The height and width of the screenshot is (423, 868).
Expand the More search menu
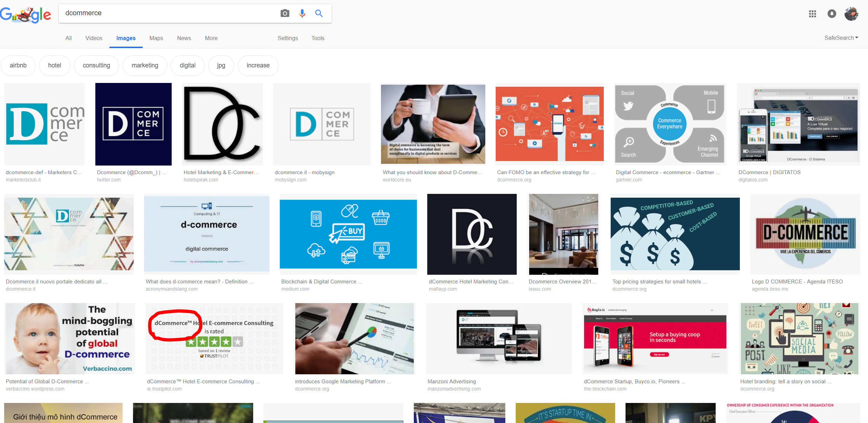pos(211,38)
